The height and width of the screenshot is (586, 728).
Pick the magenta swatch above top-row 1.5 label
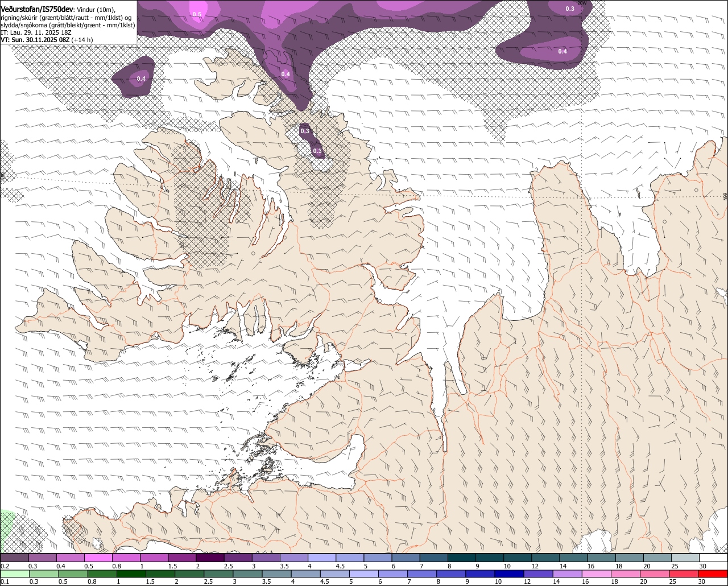tap(182, 558)
